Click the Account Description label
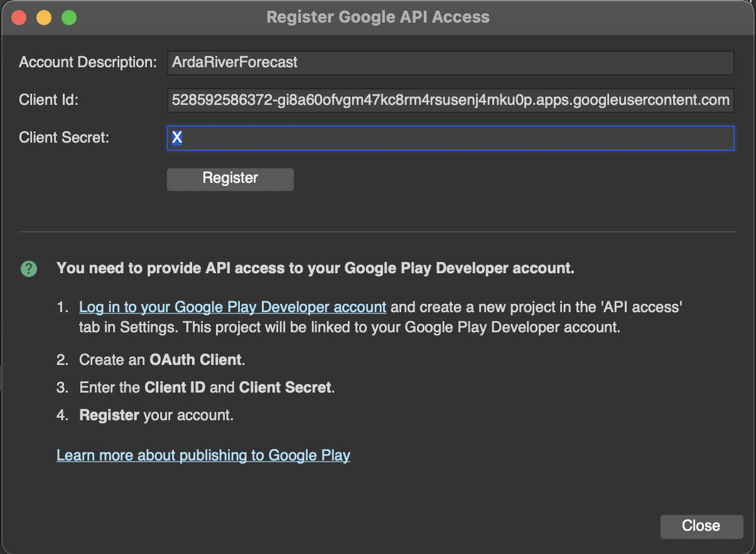Screen dimensions: 756x554 tap(88, 63)
